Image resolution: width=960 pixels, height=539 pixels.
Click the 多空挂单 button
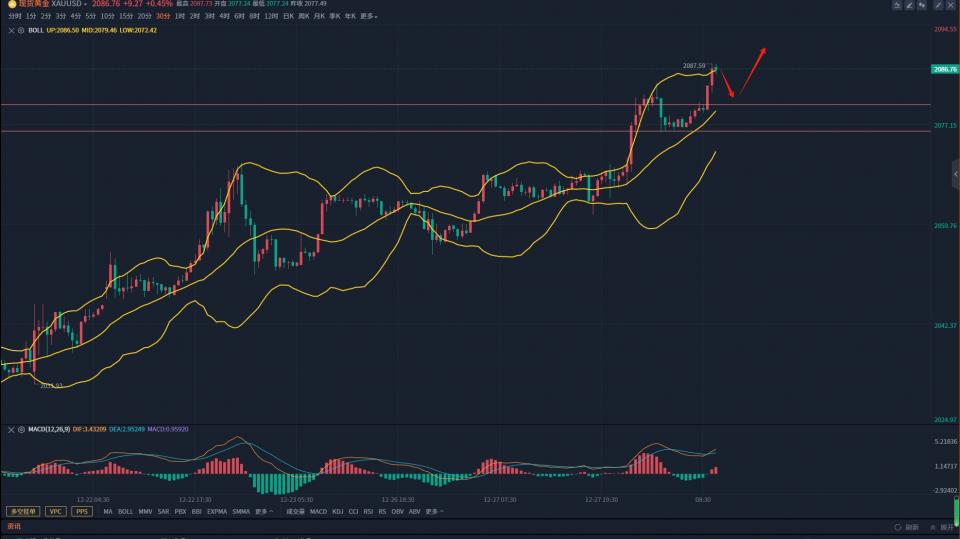(23, 511)
